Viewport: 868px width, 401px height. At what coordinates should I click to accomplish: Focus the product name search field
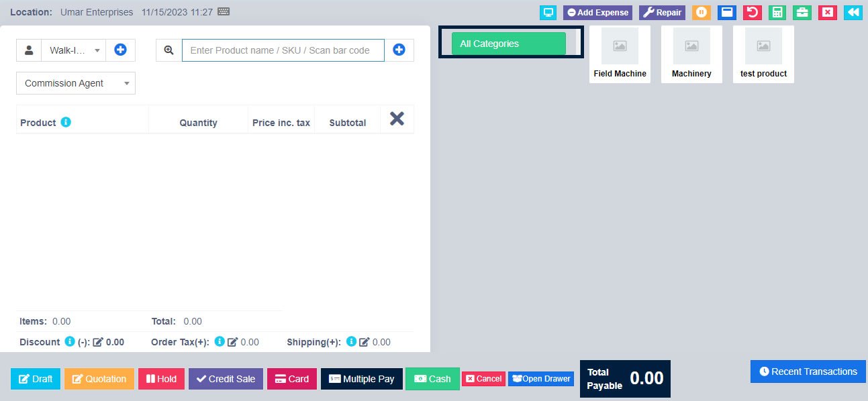pyautogui.click(x=283, y=50)
